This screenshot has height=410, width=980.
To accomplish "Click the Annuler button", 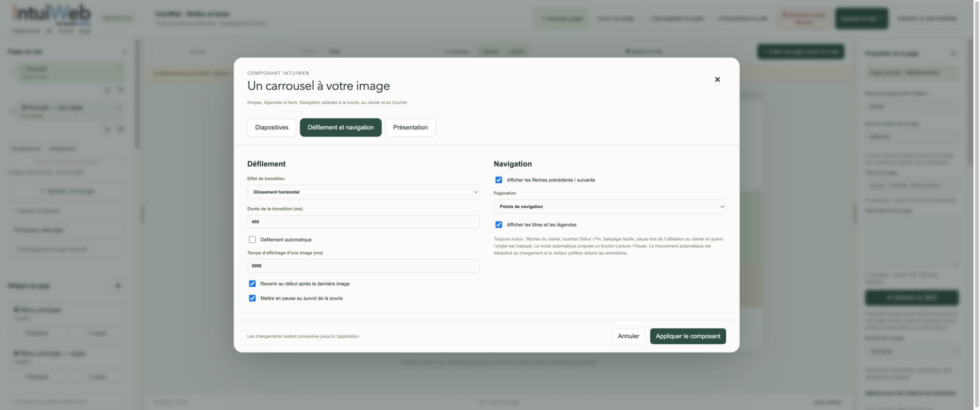I will (x=628, y=336).
